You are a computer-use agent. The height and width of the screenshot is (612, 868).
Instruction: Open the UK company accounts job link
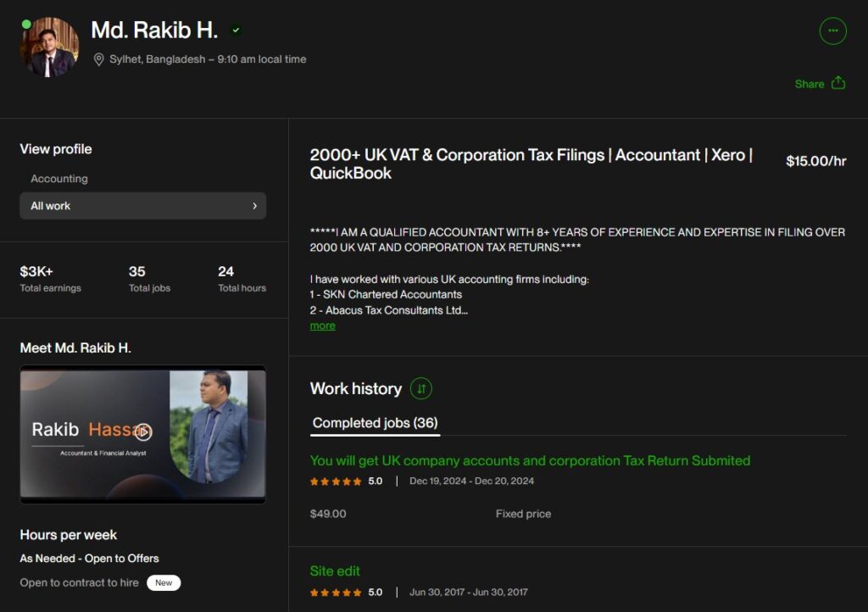530,461
